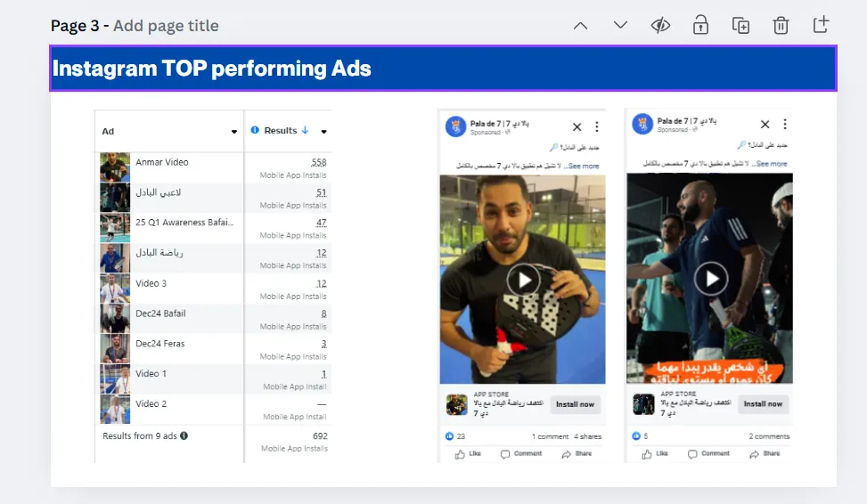Add a new page after page 3
The height and width of the screenshot is (504, 867).
[x=821, y=25]
